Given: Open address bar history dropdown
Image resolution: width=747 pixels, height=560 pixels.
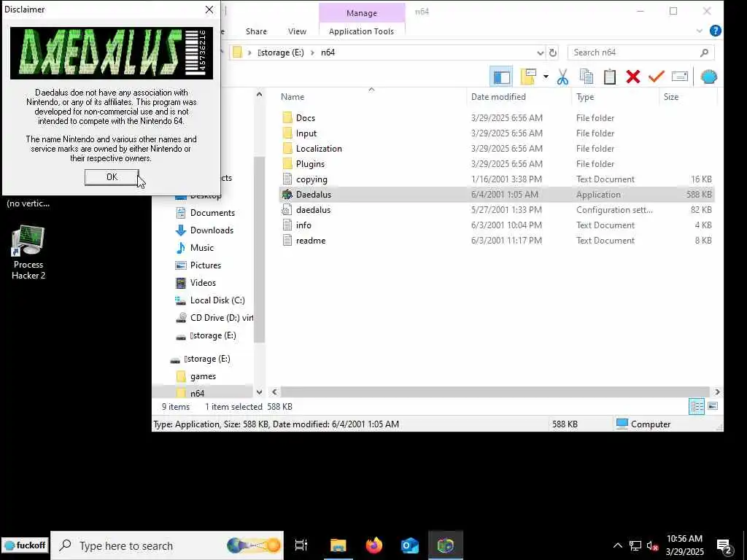Looking at the screenshot, I should pos(541,52).
